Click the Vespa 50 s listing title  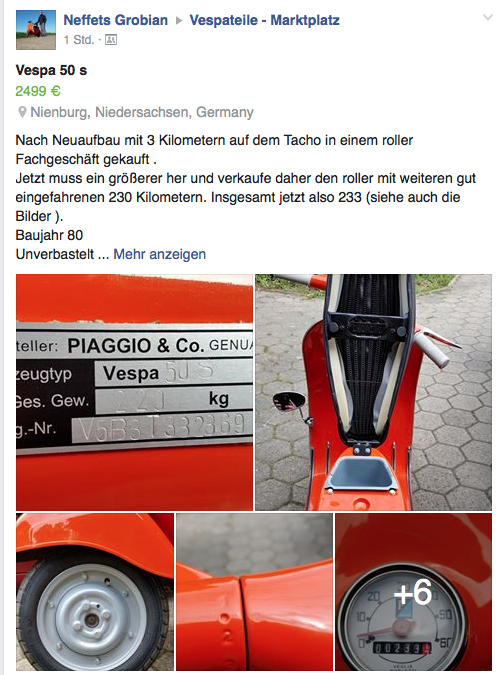click(x=51, y=70)
